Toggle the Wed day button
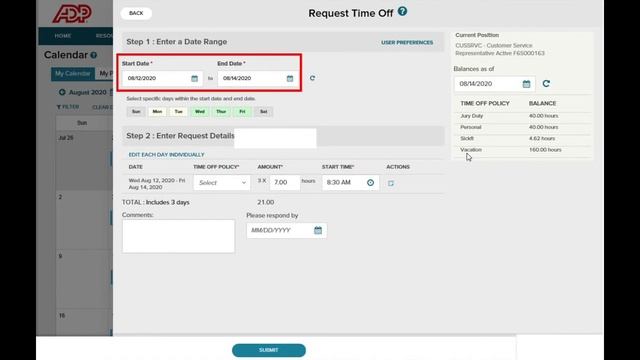Screen dimensions: 640x360 [200, 111]
